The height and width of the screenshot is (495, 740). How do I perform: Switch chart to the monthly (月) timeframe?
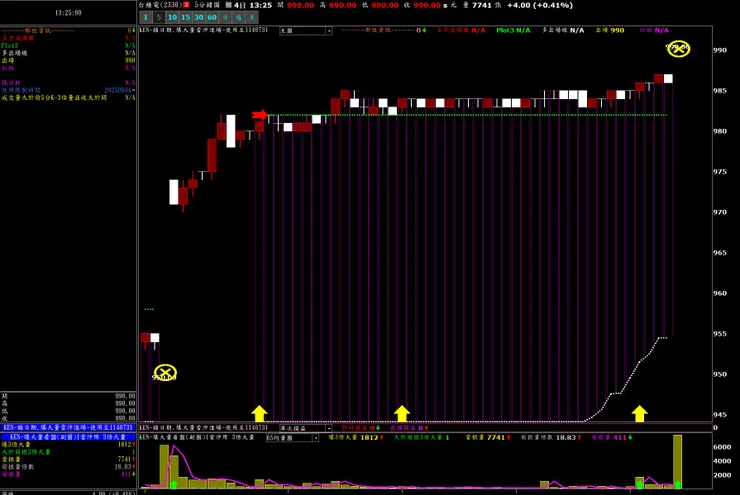point(252,17)
